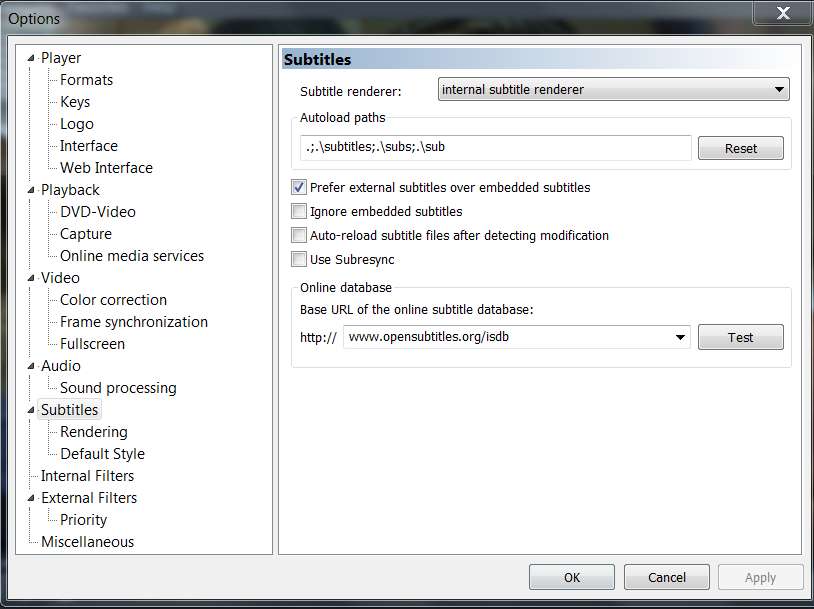Click the Test database URL button
Viewport: 814px width, 609px height.
[741, 337]
